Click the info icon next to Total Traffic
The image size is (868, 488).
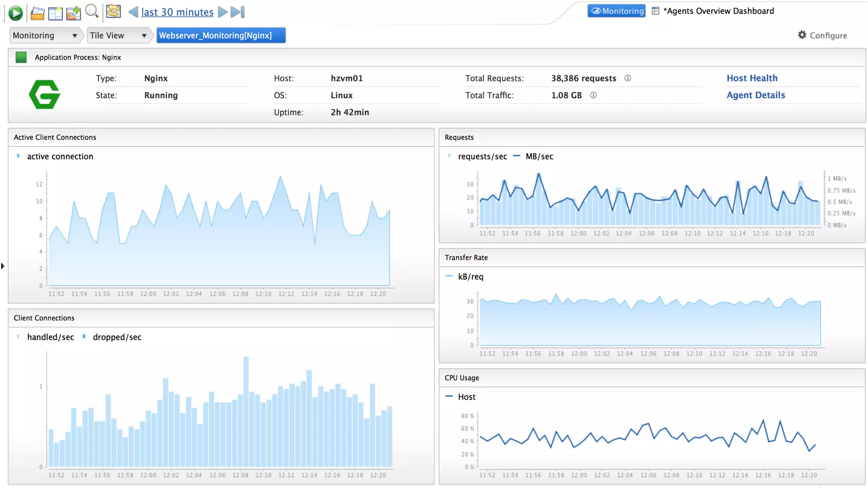tap(593, 95)
